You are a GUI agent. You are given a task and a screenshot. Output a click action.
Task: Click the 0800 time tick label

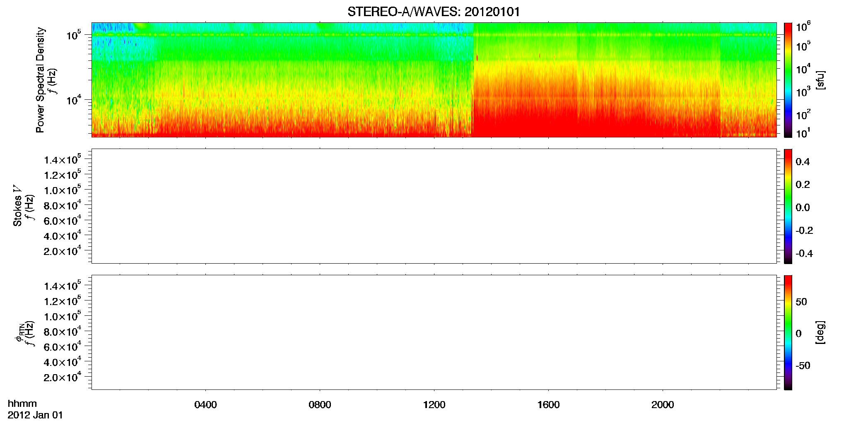[x=320, y=405]
